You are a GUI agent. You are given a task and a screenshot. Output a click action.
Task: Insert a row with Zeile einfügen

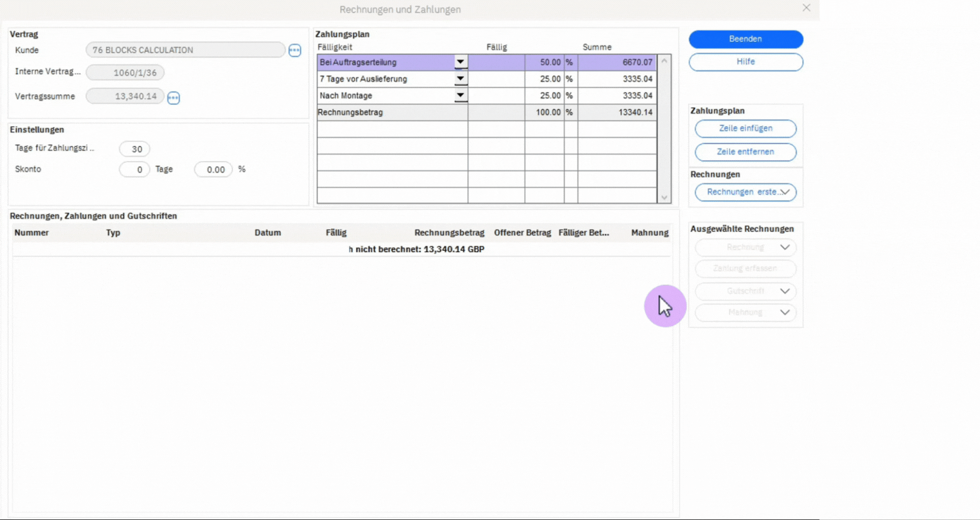click(745, 128)
